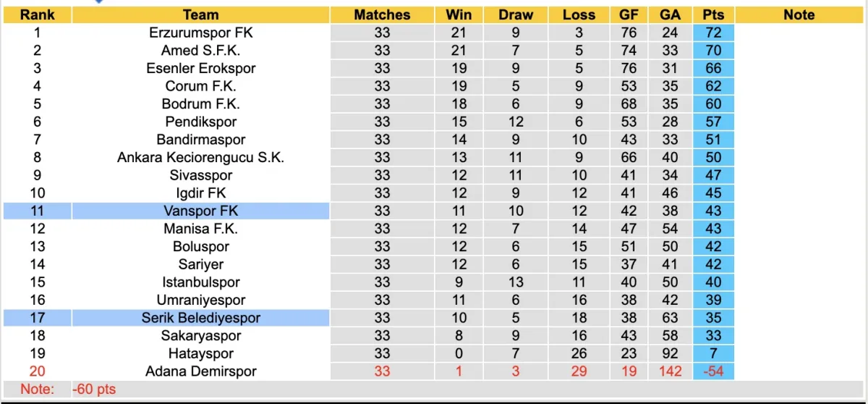Screen dimensions: 868x404
Task: Click the Rank column header
Action: 38,14
